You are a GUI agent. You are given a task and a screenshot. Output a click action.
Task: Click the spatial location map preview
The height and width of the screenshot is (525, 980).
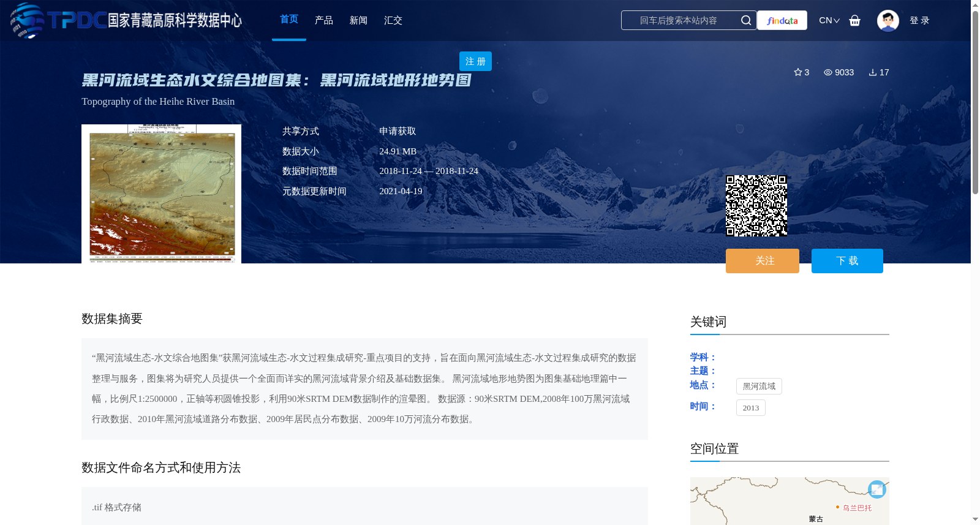(790, 501)
